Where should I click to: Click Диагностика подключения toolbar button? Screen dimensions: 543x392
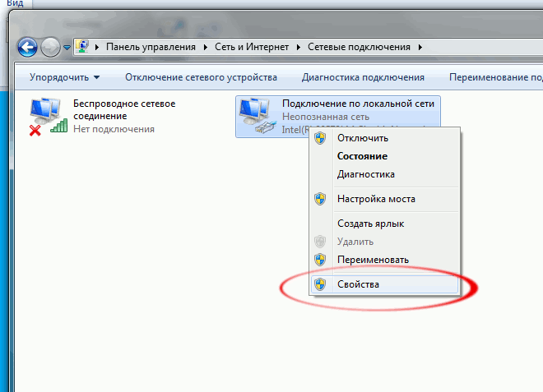[x=363, y=77]
